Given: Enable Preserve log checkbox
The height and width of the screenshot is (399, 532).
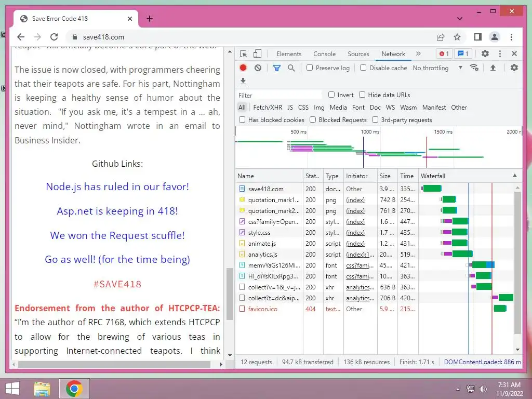Looking at the screenshot, I should click(310, 68).
